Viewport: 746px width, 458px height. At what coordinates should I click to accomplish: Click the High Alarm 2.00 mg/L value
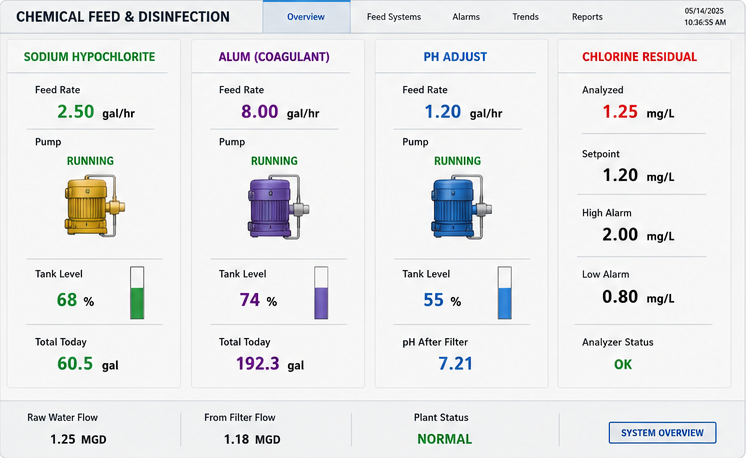(638, 234)
